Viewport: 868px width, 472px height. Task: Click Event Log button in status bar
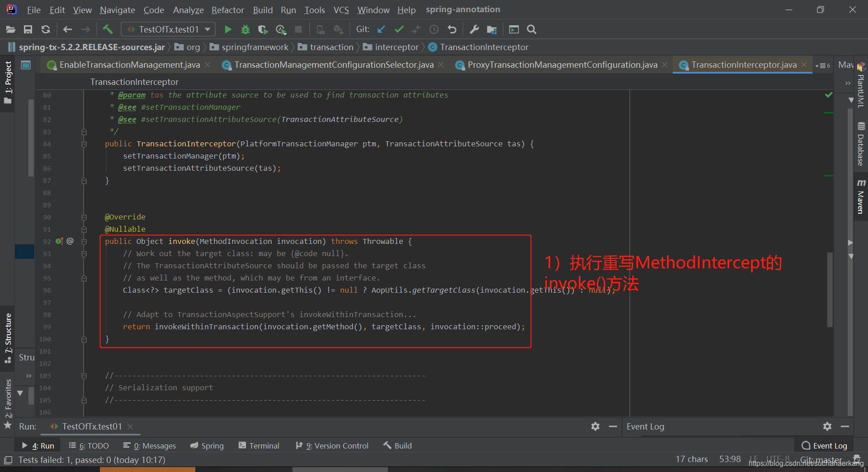tap(824, 446)
